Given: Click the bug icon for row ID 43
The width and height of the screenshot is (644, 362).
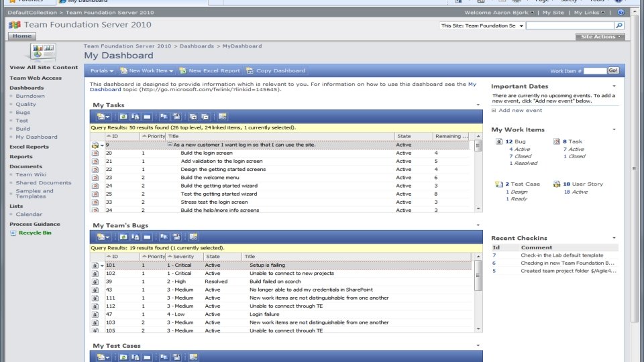Looking at the screenshot, I should point(95,290).
